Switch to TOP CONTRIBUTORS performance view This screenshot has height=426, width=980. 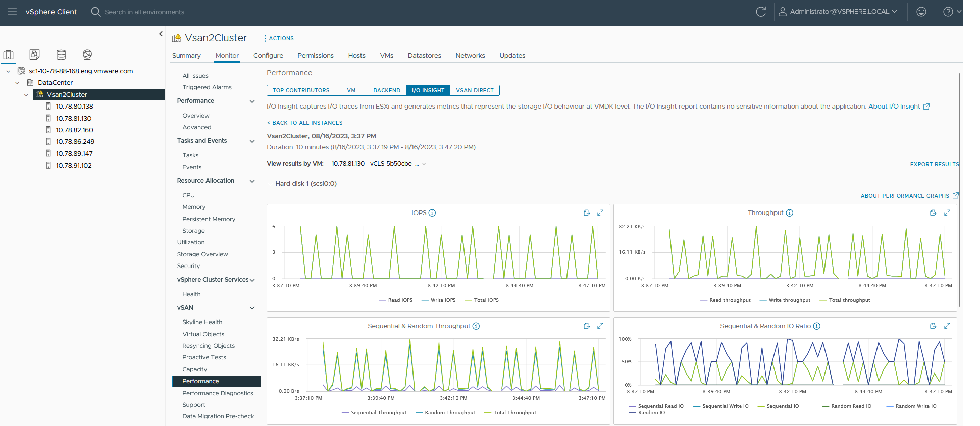[301, 90]
